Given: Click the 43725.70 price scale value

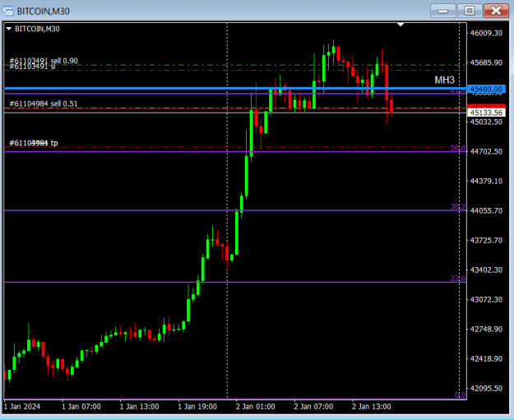Looking at the screenshot, I should click(x=486, y=241).
